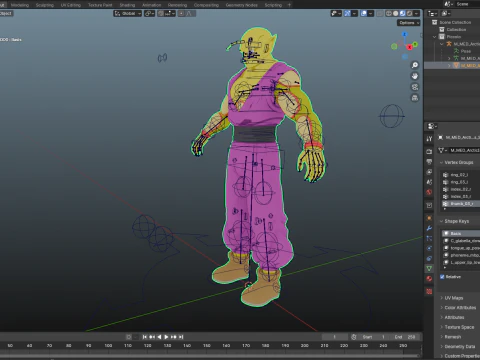
Task: Click the viewport navigation axis gizmo
Action: click(x=405, y=45)
